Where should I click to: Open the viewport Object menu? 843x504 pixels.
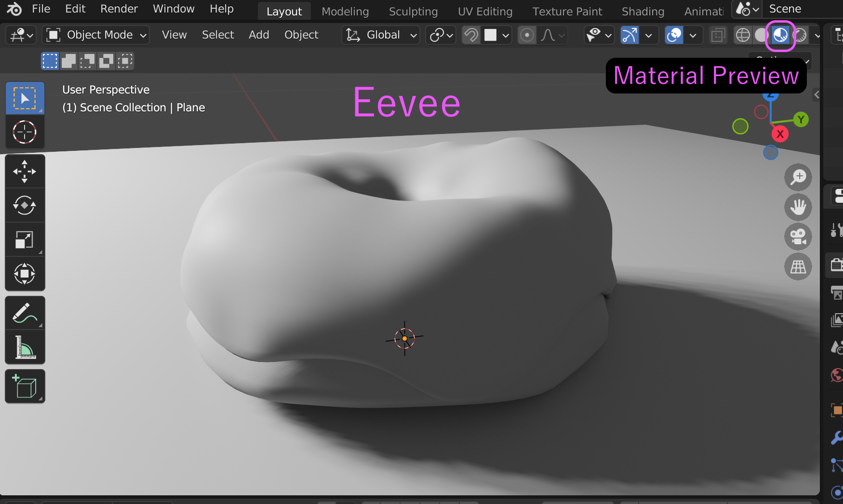coord(301,35)
